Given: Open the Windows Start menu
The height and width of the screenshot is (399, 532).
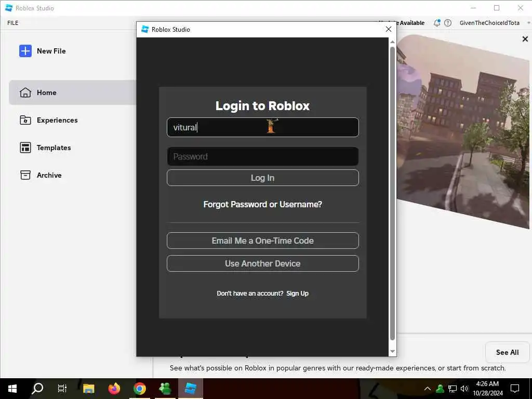Looking at the screenshot, I should point(12,389).
